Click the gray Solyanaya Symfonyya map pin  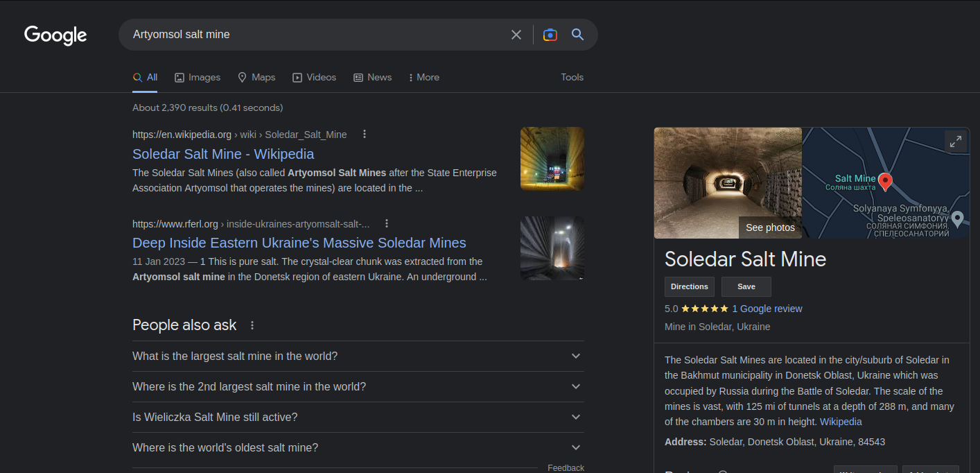click(x=958, y=219)
